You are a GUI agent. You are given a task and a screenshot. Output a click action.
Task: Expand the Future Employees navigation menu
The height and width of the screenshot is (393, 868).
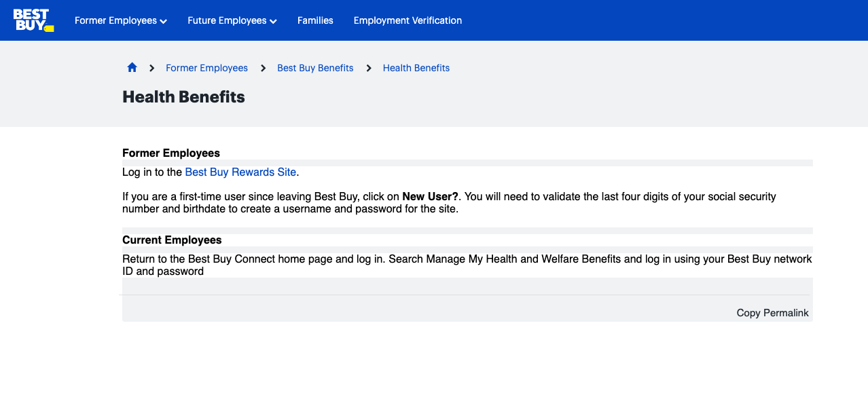[x=232, y=20]
